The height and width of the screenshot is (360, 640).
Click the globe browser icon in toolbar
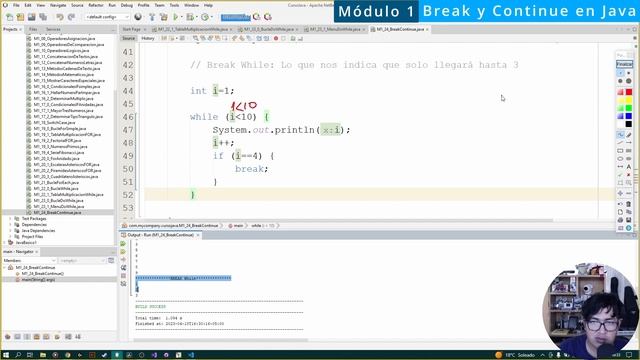[138, 17]
